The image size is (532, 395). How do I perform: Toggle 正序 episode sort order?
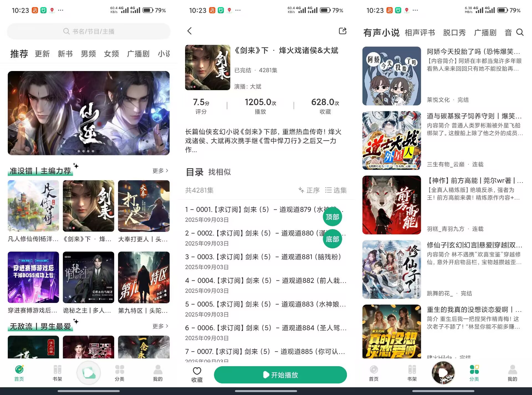tap(309, 190)
